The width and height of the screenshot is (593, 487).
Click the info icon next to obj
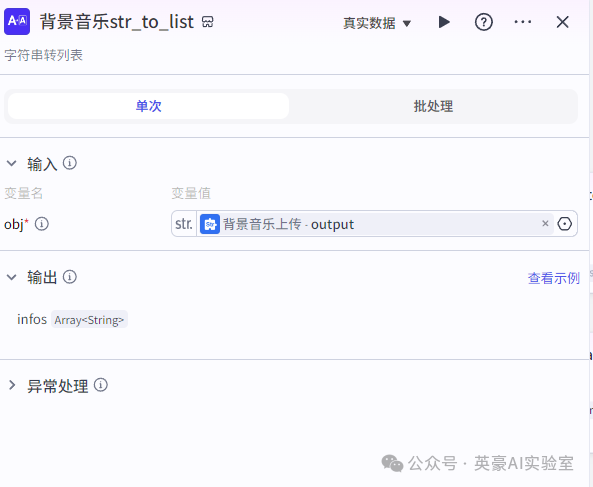point(42,224)
